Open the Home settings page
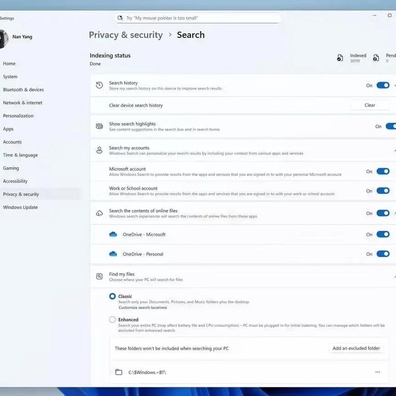 pyautogui.click(x=9, y=63)
